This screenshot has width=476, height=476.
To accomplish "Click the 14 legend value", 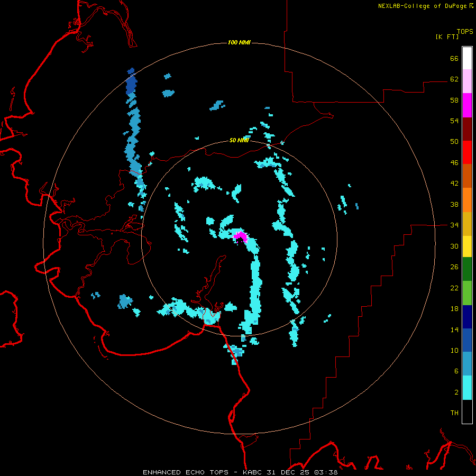I will point(454,329).
